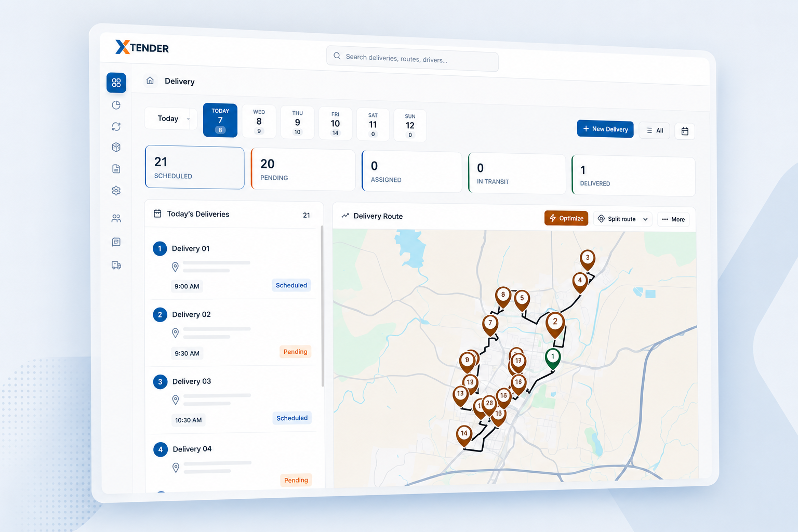This screenshot has height=532, width=798.
Task: Click the home breadcrumb icon
Action: (x=150, y=81)
